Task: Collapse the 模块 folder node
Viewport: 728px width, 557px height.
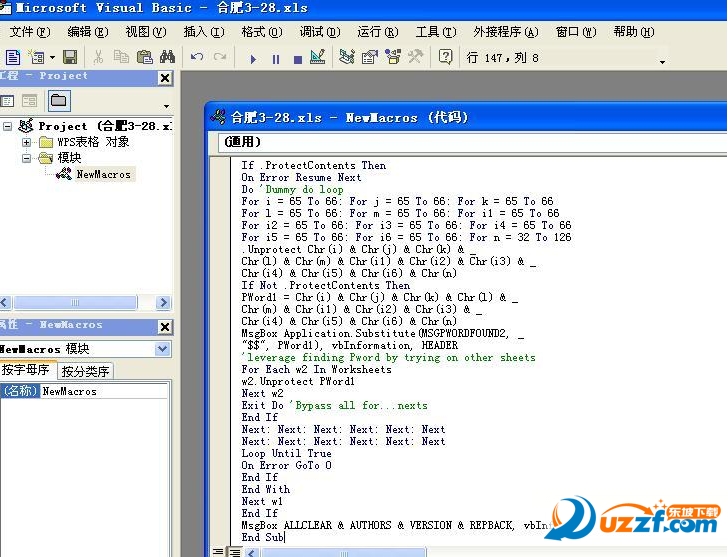Action: tap(26, 158)
